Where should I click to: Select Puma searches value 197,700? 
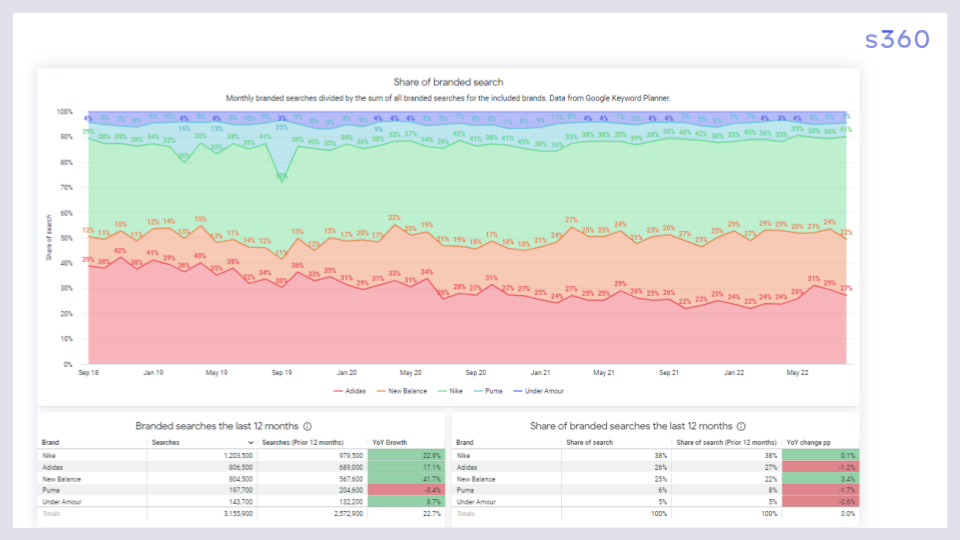click(x=240, y=490)
